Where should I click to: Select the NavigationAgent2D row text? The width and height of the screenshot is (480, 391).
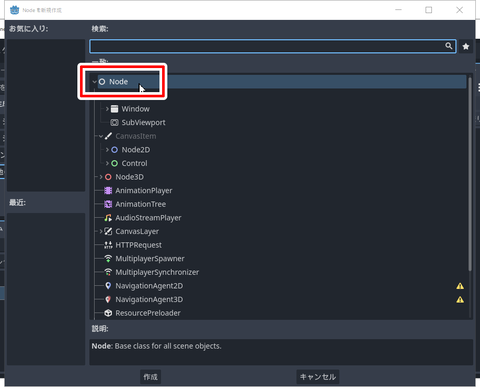149,286
